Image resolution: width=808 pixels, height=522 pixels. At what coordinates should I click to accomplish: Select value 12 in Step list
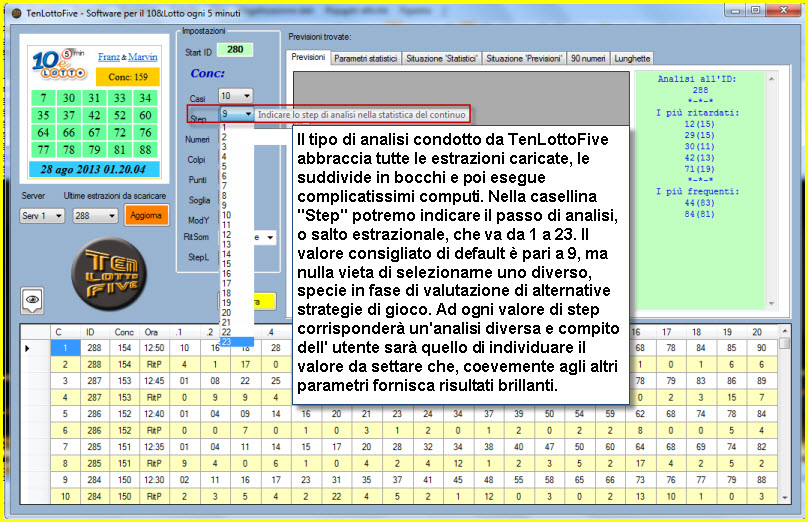pyautogui.click(x=237, y=234)
